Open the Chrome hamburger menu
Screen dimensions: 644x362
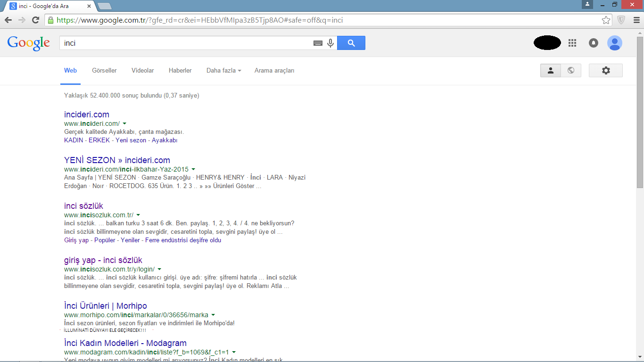[636, 20]
